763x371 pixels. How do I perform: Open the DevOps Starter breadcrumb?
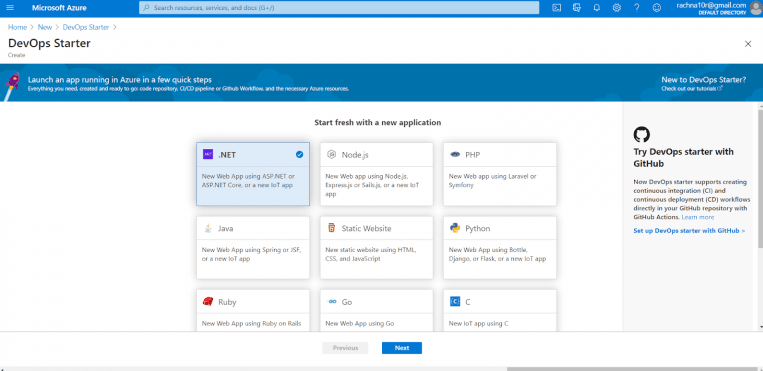click(86, 27)
